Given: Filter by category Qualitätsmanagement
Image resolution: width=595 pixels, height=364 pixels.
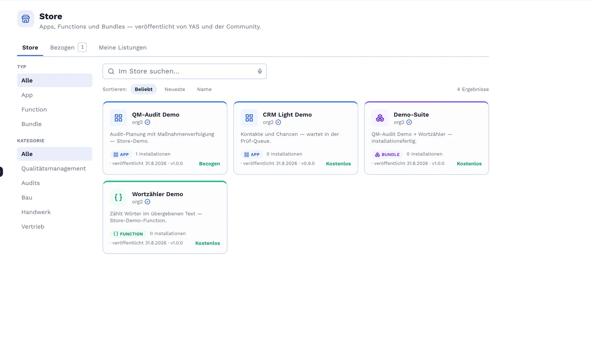Looking at the screenshot, I should pyautogui.click(x=55, y=169).
